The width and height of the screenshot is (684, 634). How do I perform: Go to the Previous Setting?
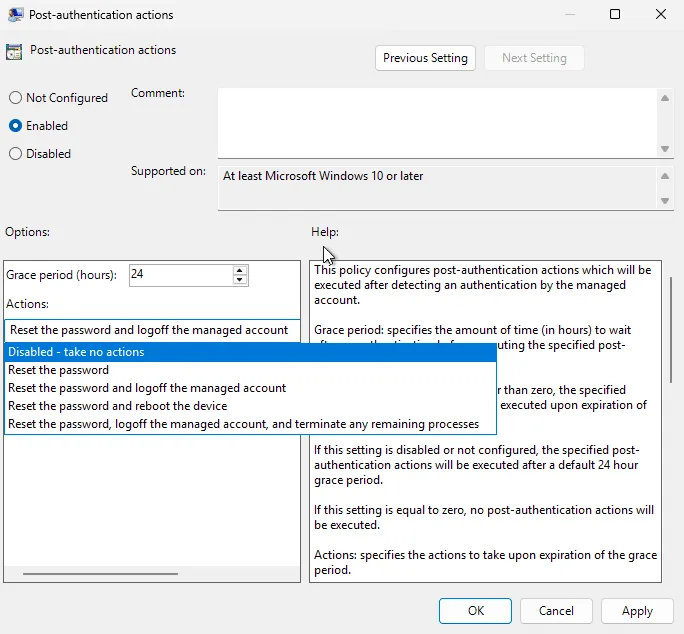click(425, 58)
